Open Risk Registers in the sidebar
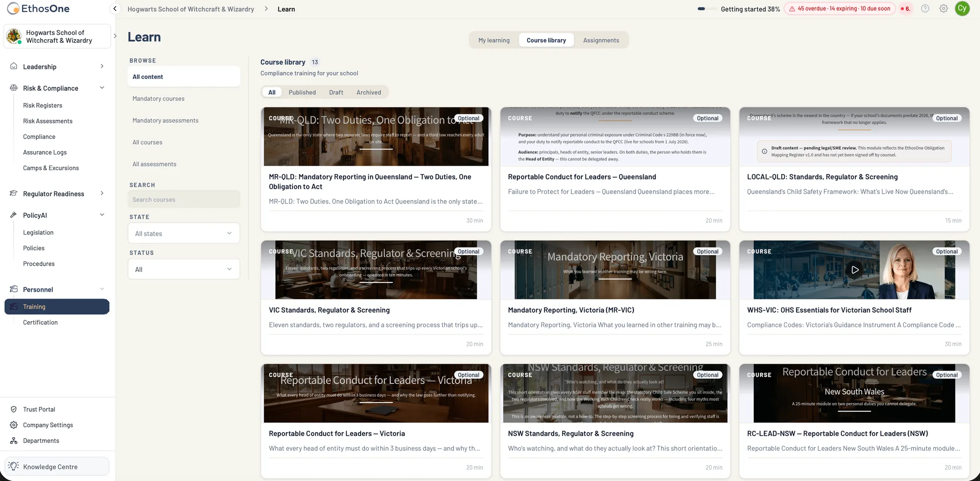This screenshot has width=980, height=481. (43, 105)
